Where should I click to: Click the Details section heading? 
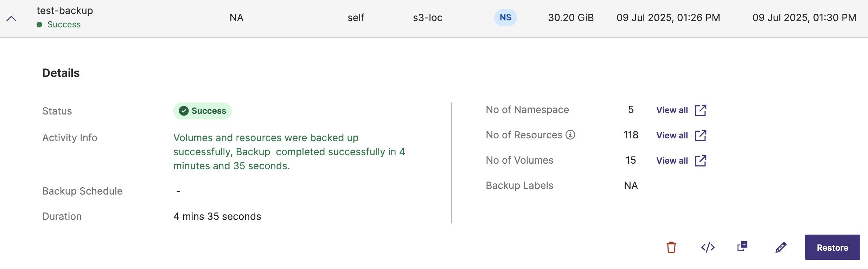(x=61, y=73)
